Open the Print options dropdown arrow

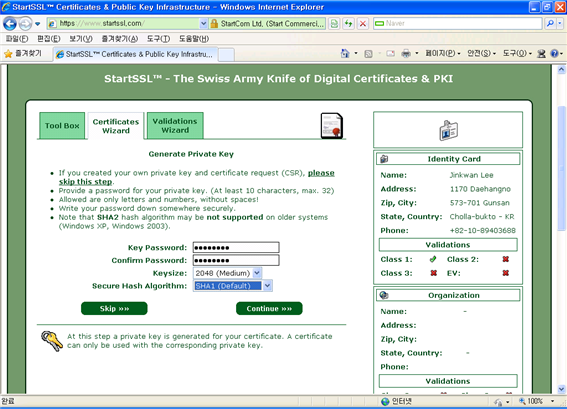coord(417,54)
